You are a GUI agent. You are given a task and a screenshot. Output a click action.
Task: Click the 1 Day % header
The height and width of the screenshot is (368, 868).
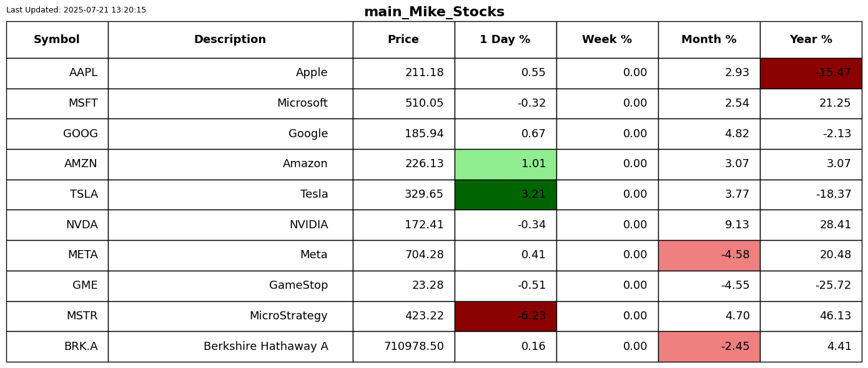tap(505, 40)
